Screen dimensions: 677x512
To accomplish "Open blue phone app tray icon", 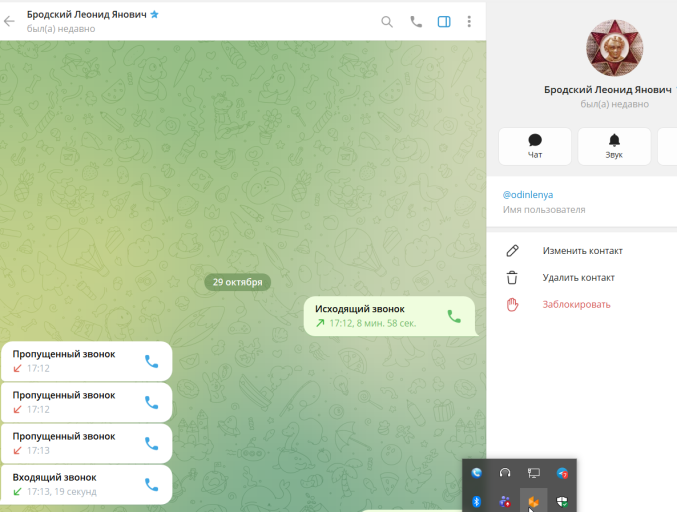I will [477, 473].
